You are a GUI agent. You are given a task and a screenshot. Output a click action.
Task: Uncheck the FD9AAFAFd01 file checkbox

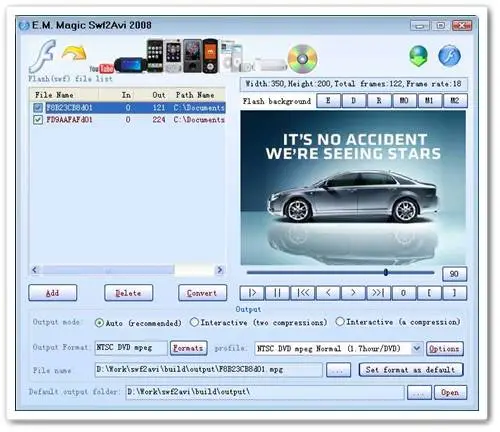pos(38,120)
